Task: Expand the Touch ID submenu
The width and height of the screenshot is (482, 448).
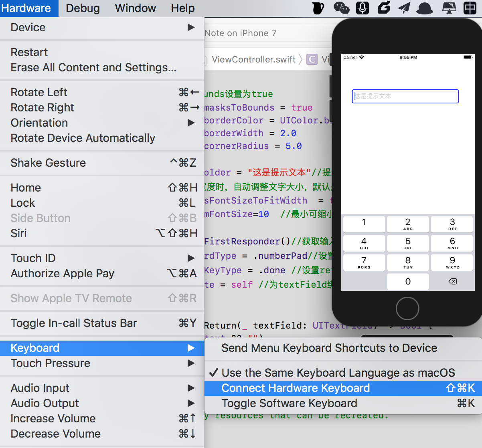Action: coord(102,258)
